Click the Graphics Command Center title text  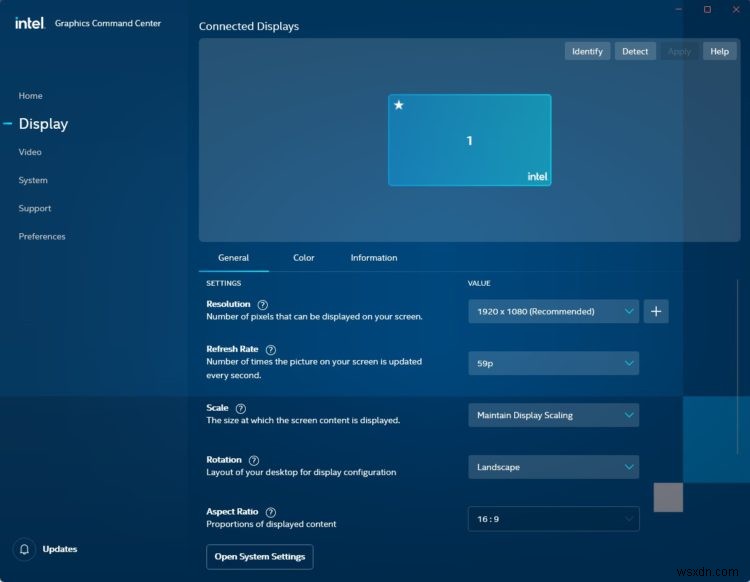point(108,23)
